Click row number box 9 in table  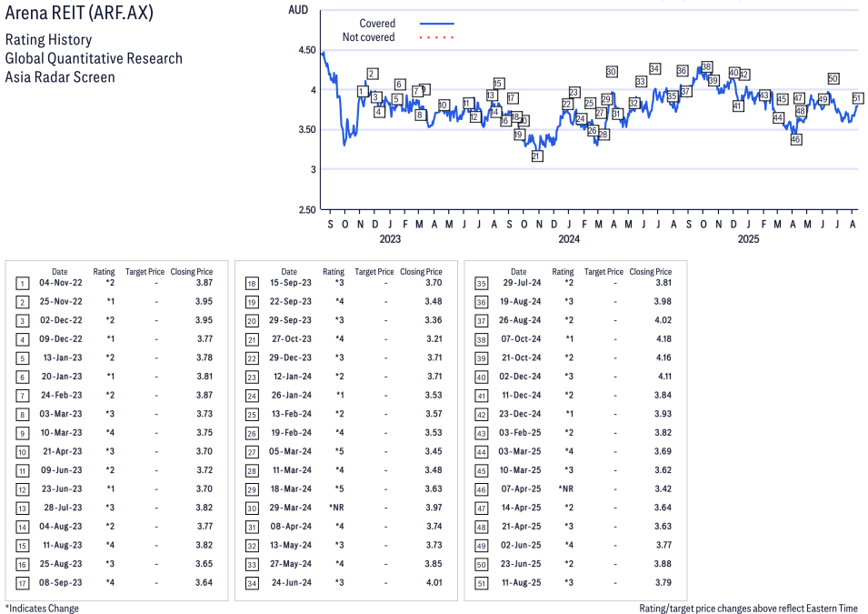pyautogui.click(x=22, y=433)
